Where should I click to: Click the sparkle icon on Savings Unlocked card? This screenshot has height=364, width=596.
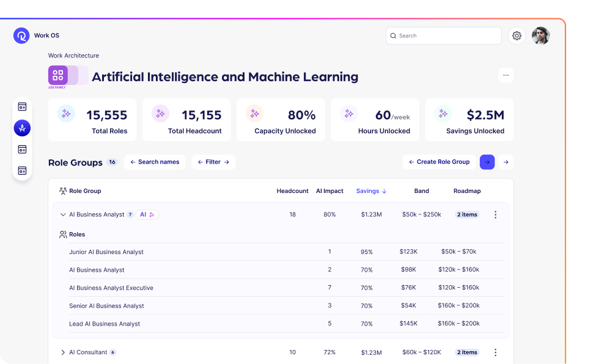click(443, 114)
